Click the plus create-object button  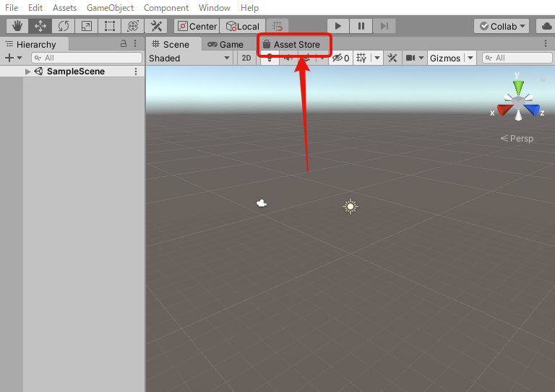pyautogui.click(x=9, y=58)
